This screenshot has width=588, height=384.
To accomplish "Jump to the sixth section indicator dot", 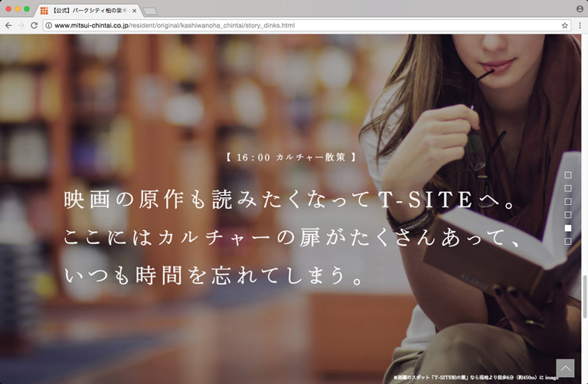I will (x=568, y=241).
